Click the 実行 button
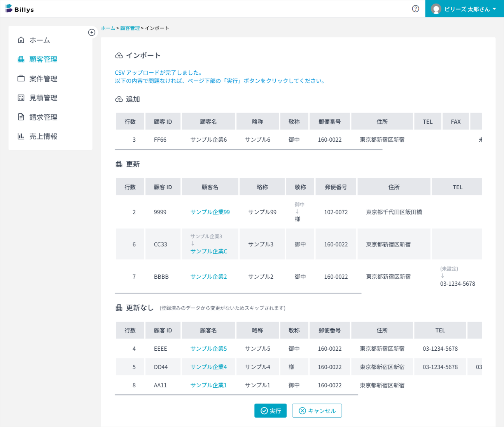 pos(271,411)
